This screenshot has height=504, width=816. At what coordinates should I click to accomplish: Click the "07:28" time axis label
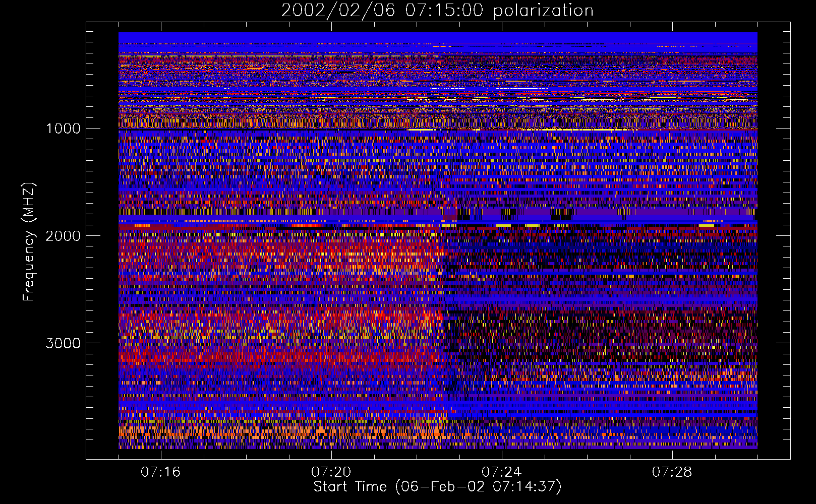click(x=672, y=472)
